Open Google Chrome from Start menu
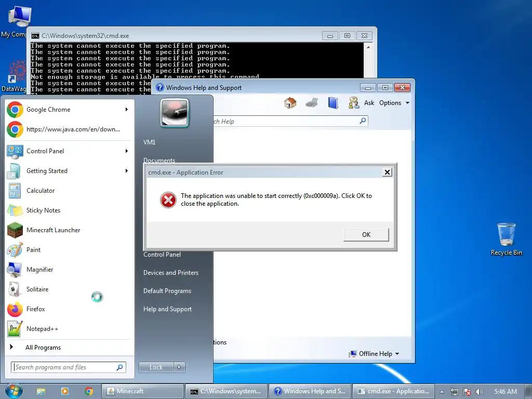The image size is (532, 399). click(70, 110)
